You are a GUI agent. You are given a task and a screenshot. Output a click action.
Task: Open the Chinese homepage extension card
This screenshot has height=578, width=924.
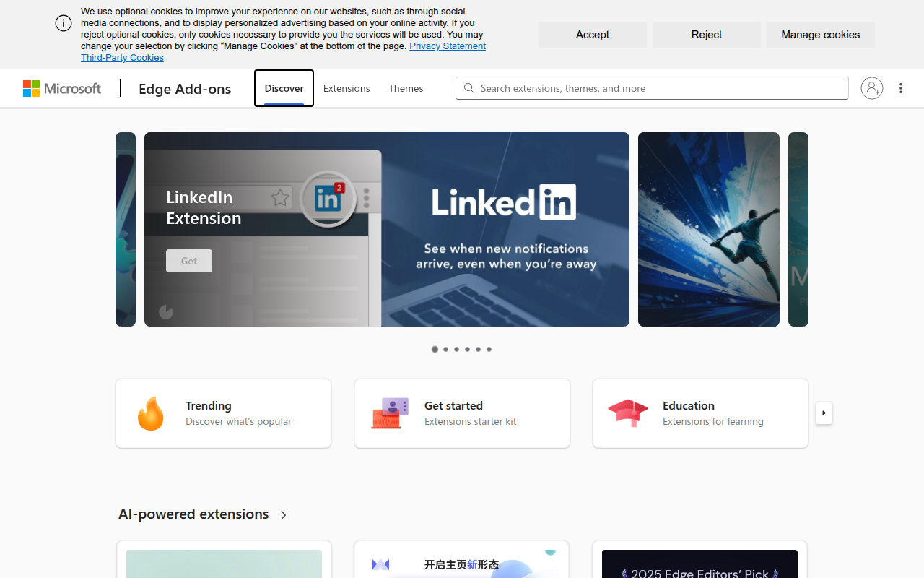pos(461,560)
